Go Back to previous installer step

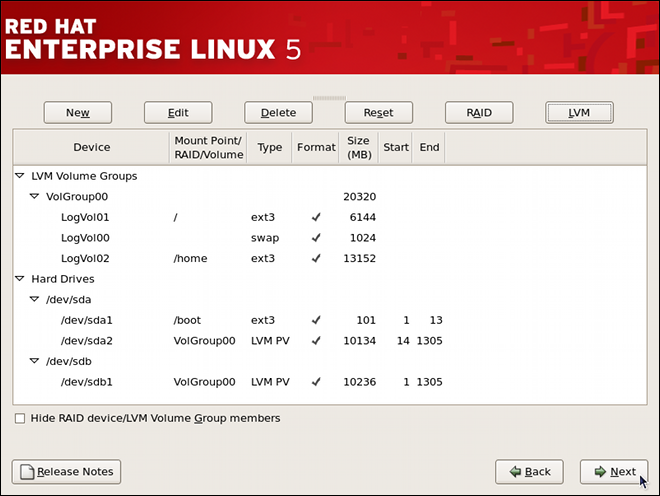pos(529,472)
